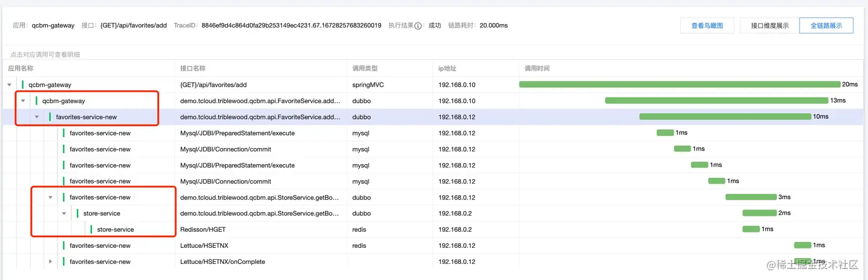This screenshot has width=868, height=280.
Task: Collapse the store-service dubbo row
Action: coord(64,213)
